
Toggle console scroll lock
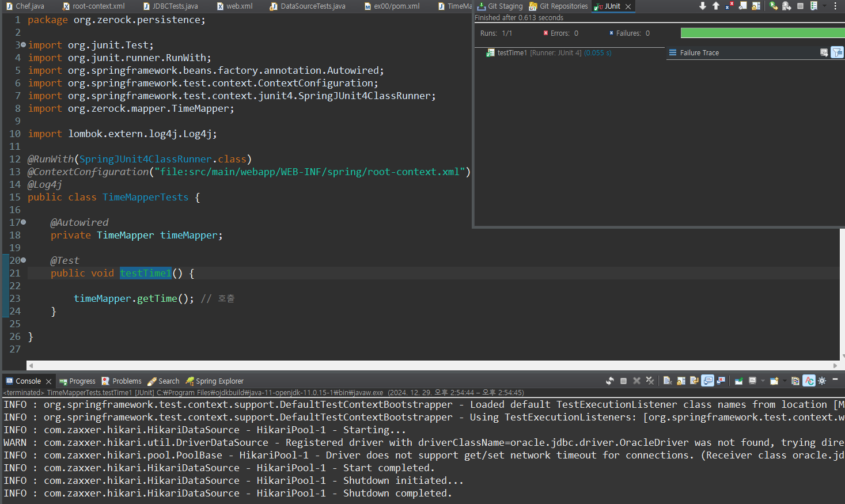681,381
